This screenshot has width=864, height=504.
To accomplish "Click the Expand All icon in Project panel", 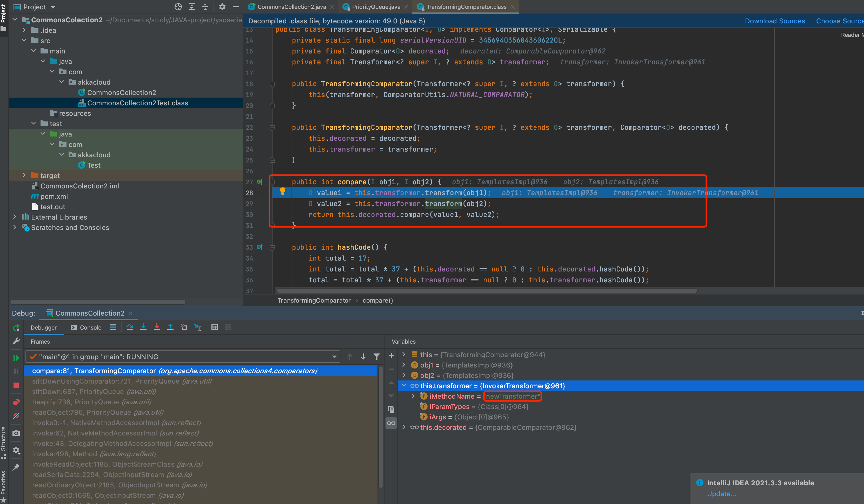I will click(192, 6).
